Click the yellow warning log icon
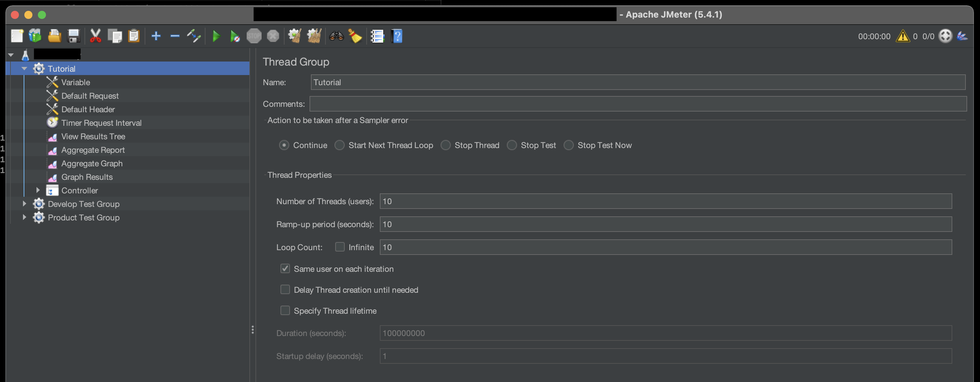The image size is (980, 382). coord(902,37)
